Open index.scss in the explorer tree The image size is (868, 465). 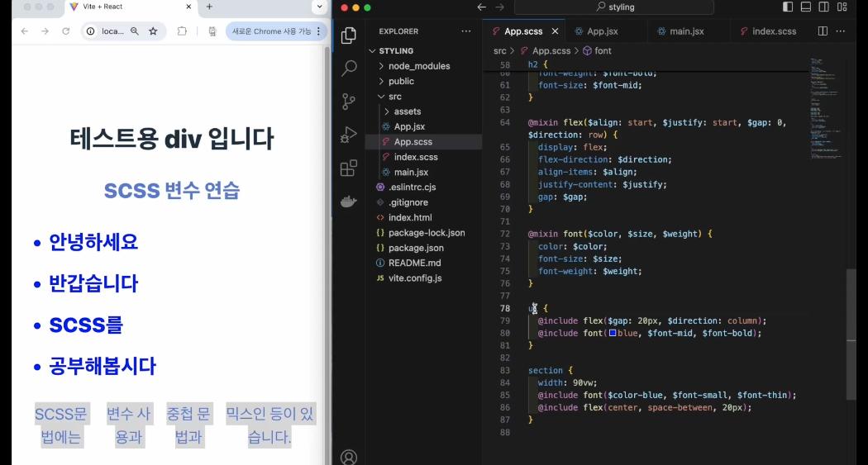click(x=425, y=157)
